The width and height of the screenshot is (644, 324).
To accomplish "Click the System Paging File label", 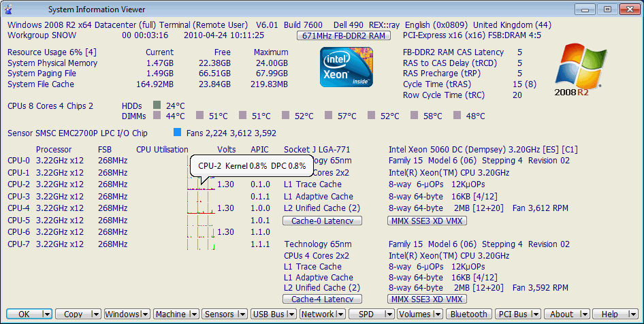I will 42,74.
